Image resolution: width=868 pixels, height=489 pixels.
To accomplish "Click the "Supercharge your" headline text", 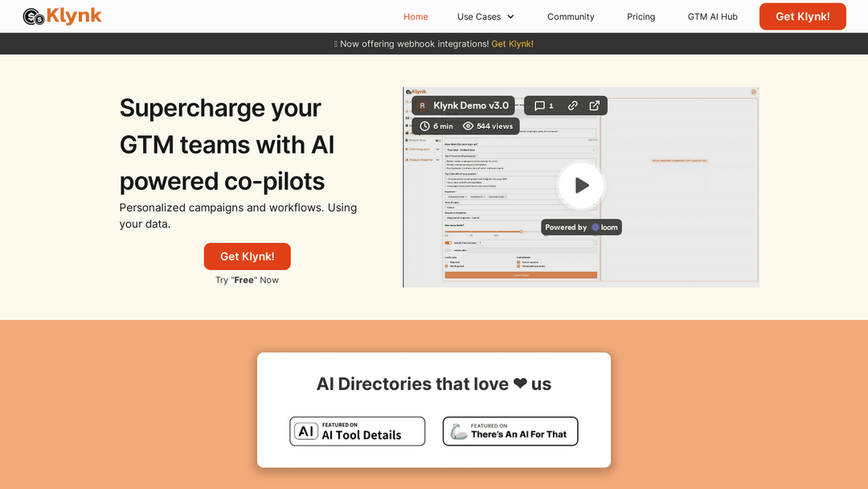I will click(x=220, y=108).
